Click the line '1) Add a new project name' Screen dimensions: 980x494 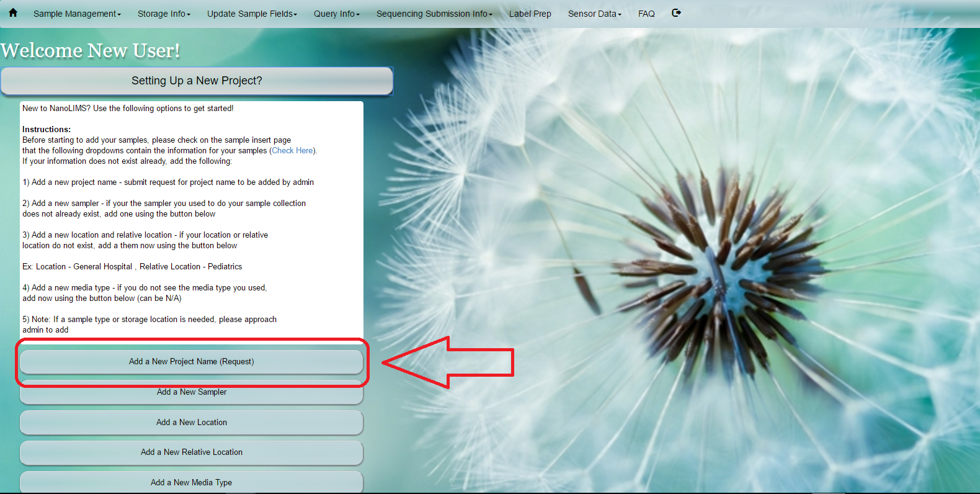(x=168, y=182)
